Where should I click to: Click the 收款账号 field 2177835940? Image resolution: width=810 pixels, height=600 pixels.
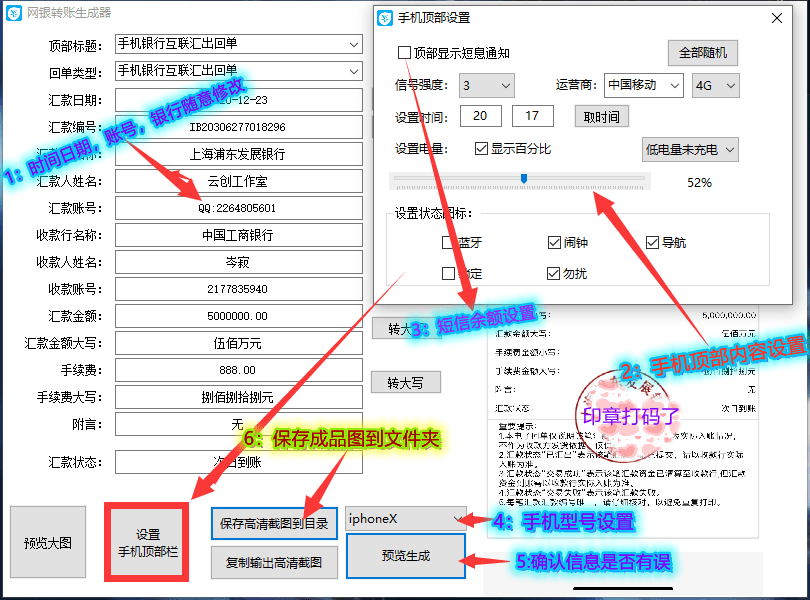click(239, 289)
